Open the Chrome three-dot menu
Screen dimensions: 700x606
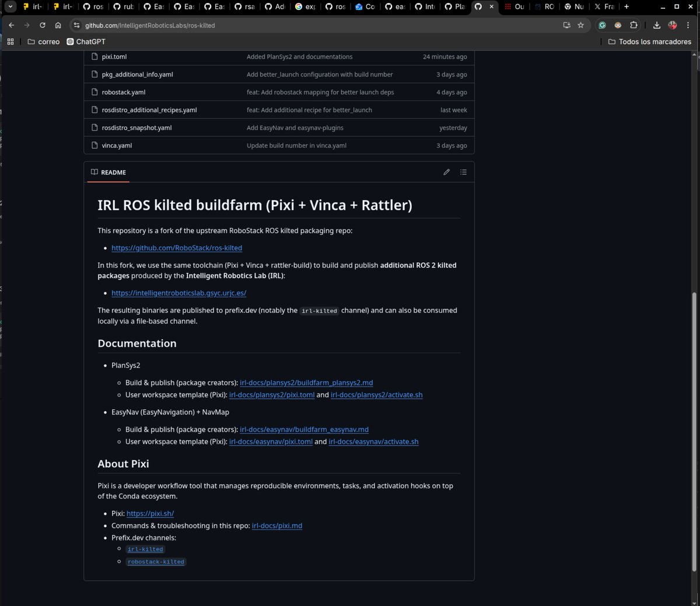pyautogui.click(x=688, y=25)
